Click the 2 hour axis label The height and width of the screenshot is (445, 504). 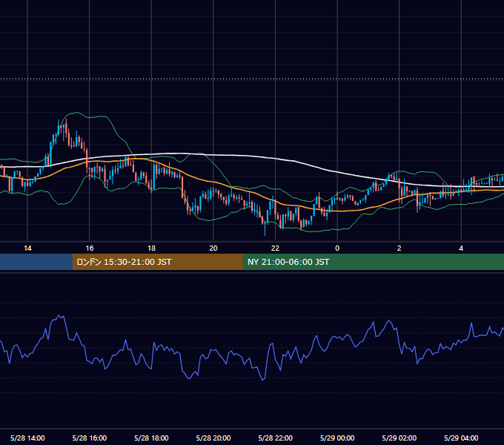click(399, 248)
